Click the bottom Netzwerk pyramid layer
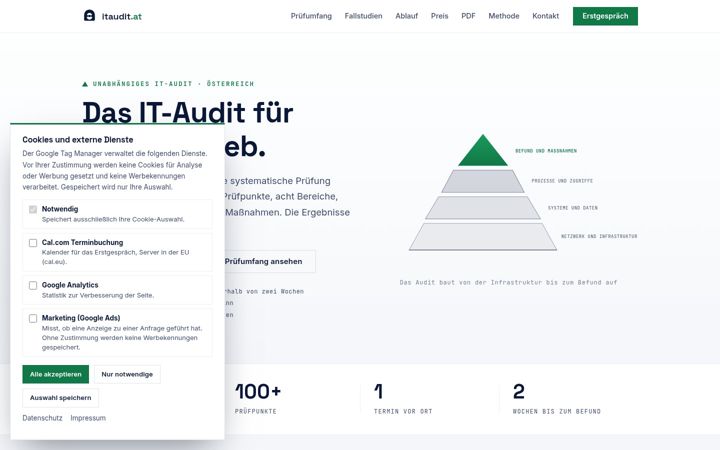The width and height of the screenshot is (720, 450). point(483,236)
